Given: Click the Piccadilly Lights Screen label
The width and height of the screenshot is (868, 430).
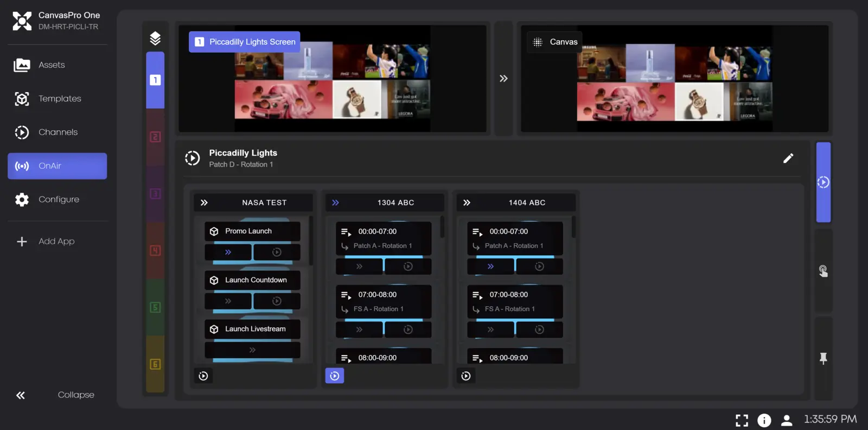Looking at the screenshot, I should pos(244,42).
